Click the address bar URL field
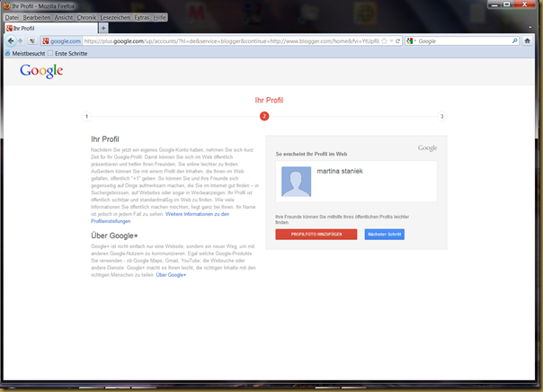Viewport: 543px width, 392px height. click(231, 40)
